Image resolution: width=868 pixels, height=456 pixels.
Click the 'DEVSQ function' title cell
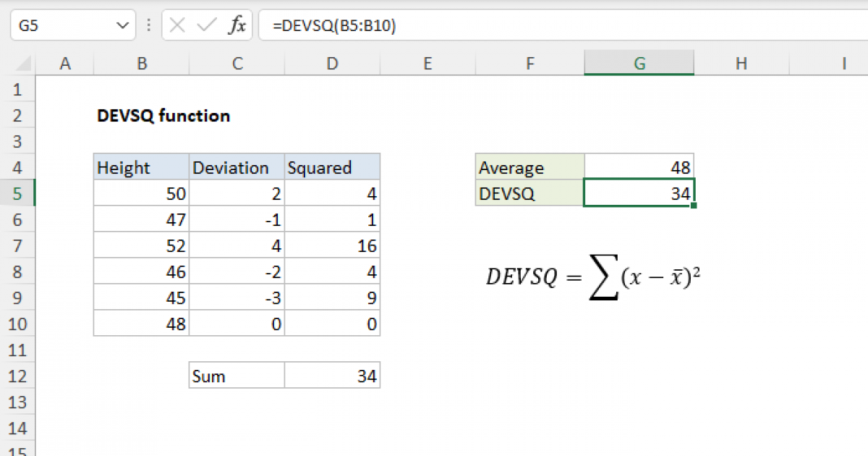163,116
